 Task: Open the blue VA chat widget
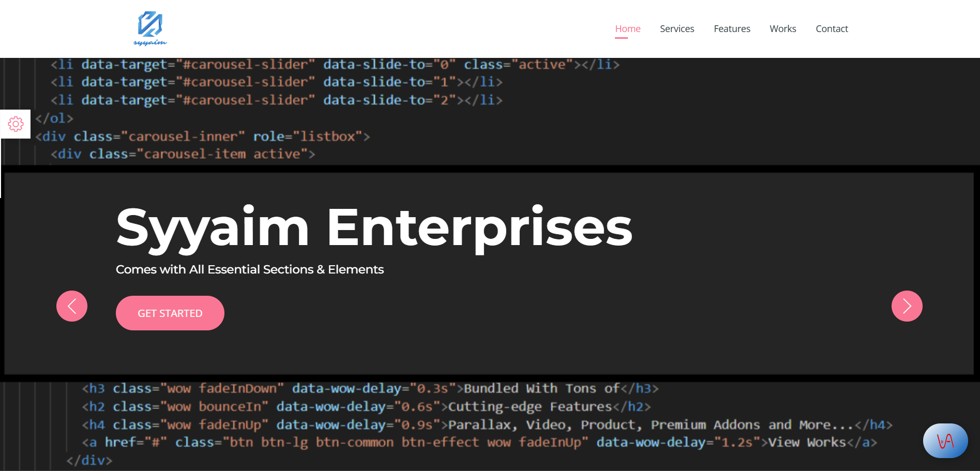coord(945,440)
